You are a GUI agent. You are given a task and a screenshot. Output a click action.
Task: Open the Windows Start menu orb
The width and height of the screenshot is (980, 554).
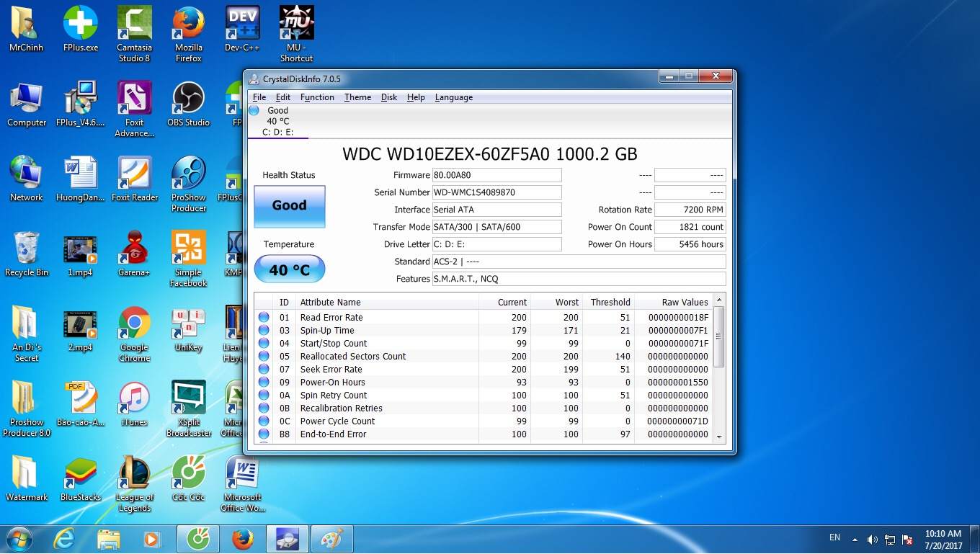[x=19, y=539]
